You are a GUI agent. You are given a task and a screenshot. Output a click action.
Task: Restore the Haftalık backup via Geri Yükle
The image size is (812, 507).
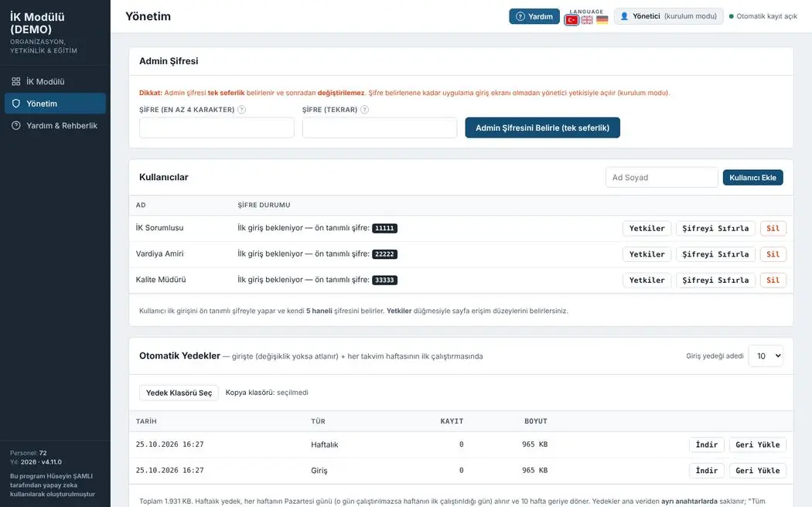(758, 444)
